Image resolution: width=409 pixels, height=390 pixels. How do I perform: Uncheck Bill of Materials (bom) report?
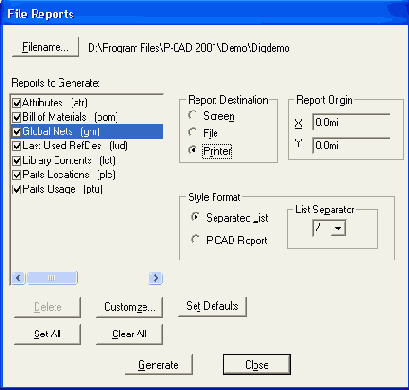[x=17, y=117]
